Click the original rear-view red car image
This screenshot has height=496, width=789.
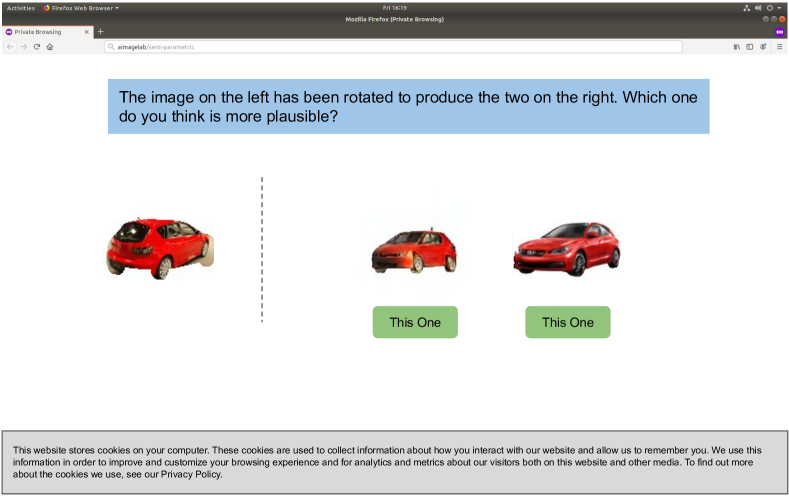coord(160,249)
